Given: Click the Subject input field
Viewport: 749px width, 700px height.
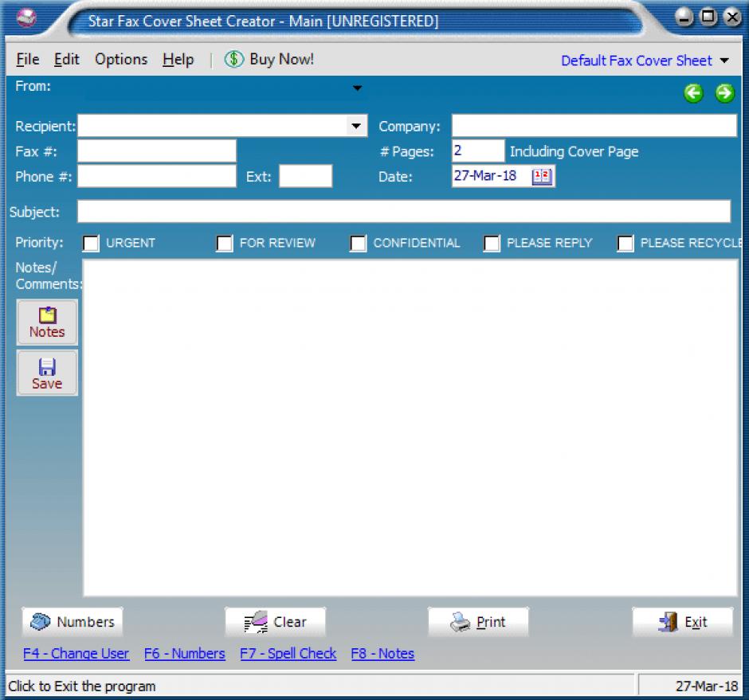Looking at the screenshot, I should point(404,212).
